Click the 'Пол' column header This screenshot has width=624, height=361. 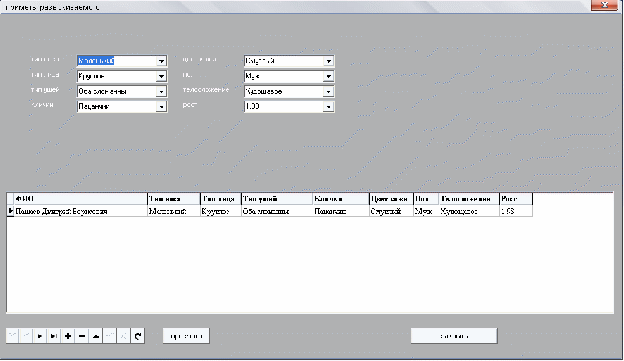[x=426, y=199]
